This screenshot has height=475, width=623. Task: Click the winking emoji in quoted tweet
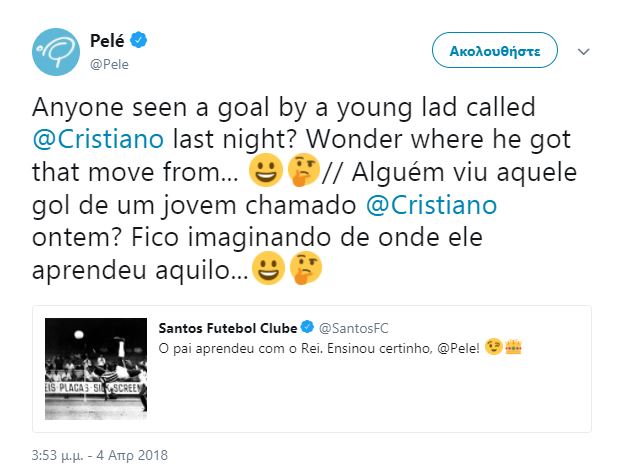pyautogui.click(x=495, y=349)
